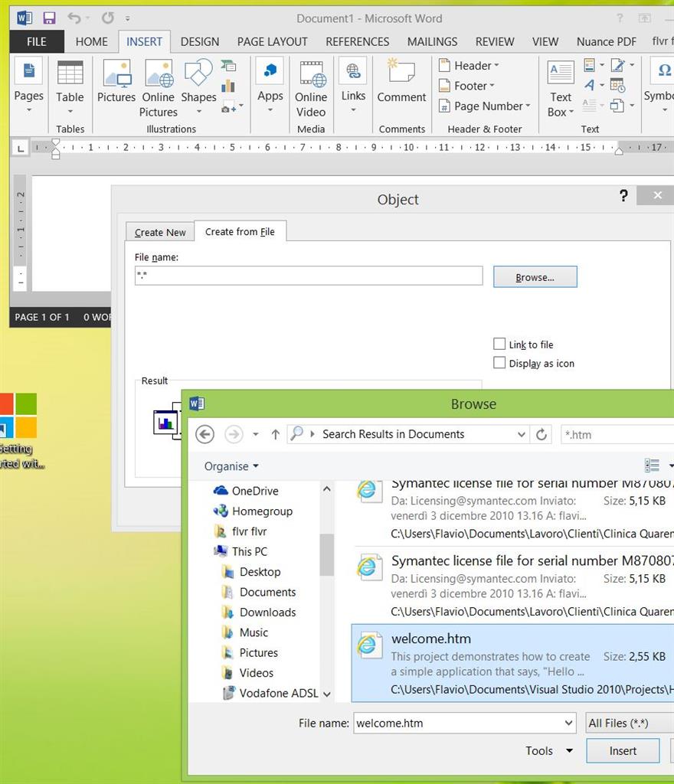Viewport: 674px width, 784px height.
Task: Open the REFERENCES tab
Action: pyautogui.click(x=357, y=41)
